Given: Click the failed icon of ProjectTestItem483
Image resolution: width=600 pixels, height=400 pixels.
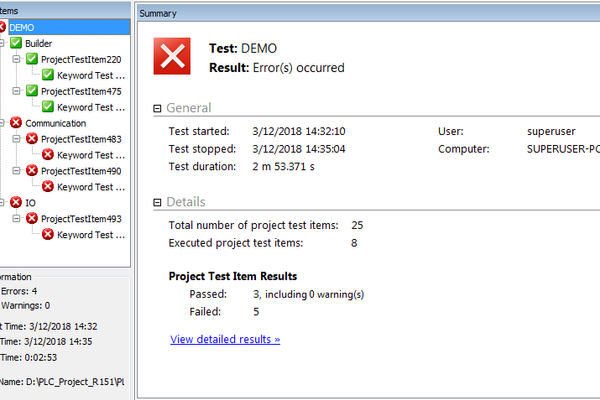Looking at the screenshot, I should coord(32,139).
